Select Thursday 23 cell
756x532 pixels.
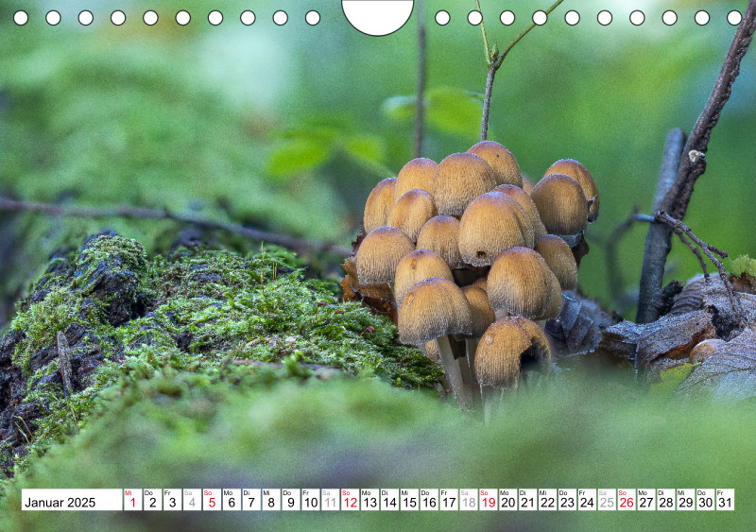coord(568,500)
